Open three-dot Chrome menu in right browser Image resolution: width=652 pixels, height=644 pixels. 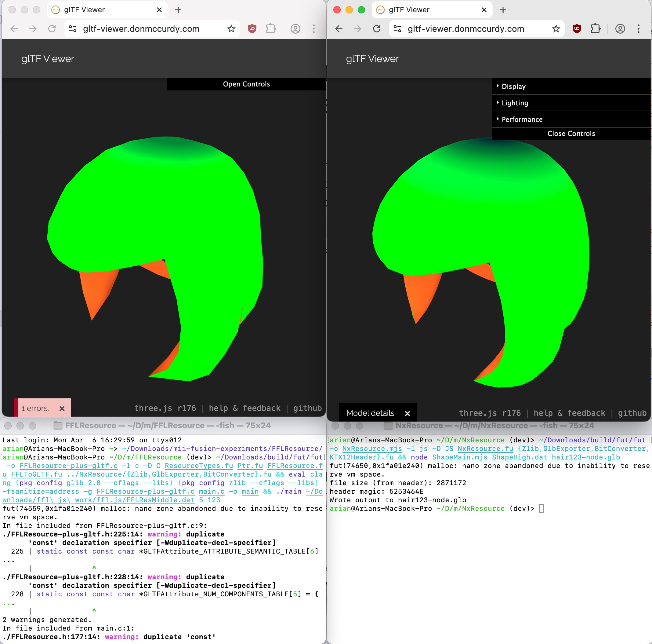(x=638, y=29)
